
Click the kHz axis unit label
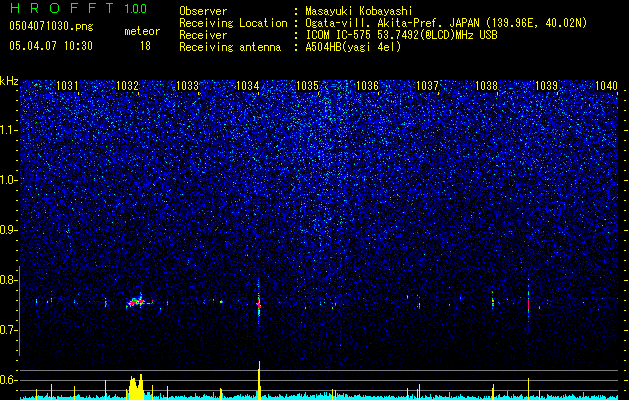[x=9, y=81]
